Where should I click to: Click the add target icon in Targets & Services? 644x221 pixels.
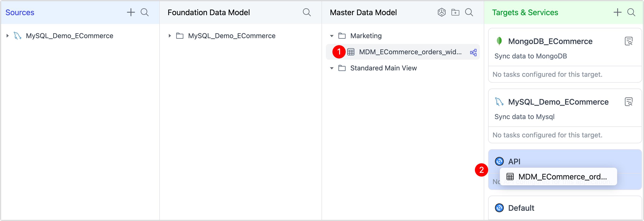(x=617, y=12)
